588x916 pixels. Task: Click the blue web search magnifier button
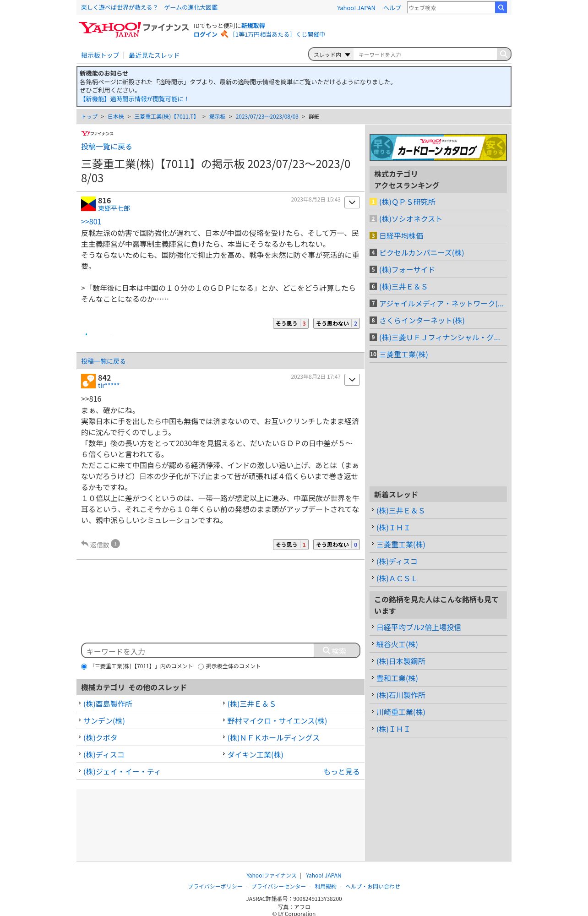pyautogui.click(x=501, y=7)
